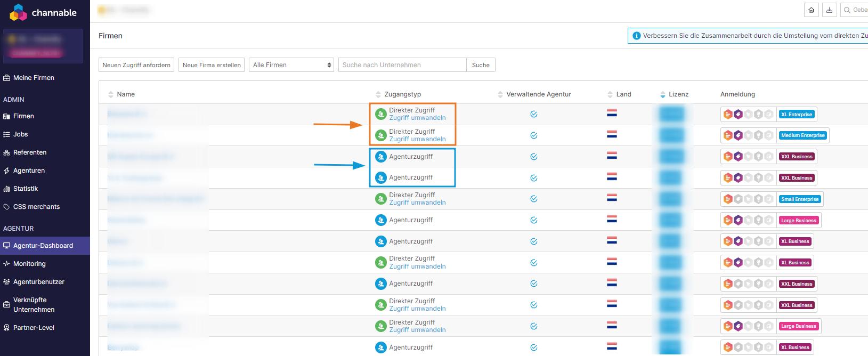Click the XL Enterprise license badge
Image resolution: width=868 pixels, height=356 pixels.
[x=797, y=114]
